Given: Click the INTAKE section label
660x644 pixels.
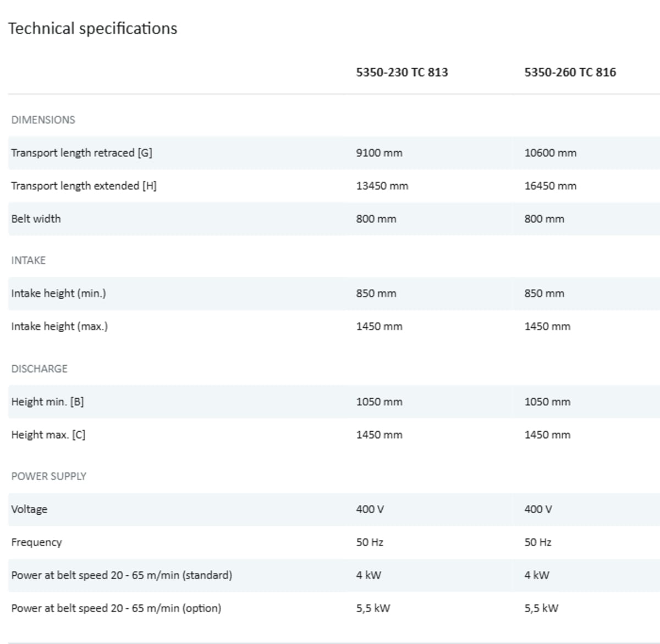Looking at the screenshot, I should (28, 261).
